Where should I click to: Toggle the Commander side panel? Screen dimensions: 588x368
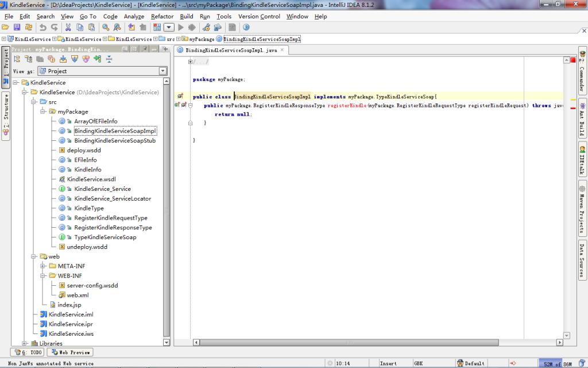coord(582,71)
